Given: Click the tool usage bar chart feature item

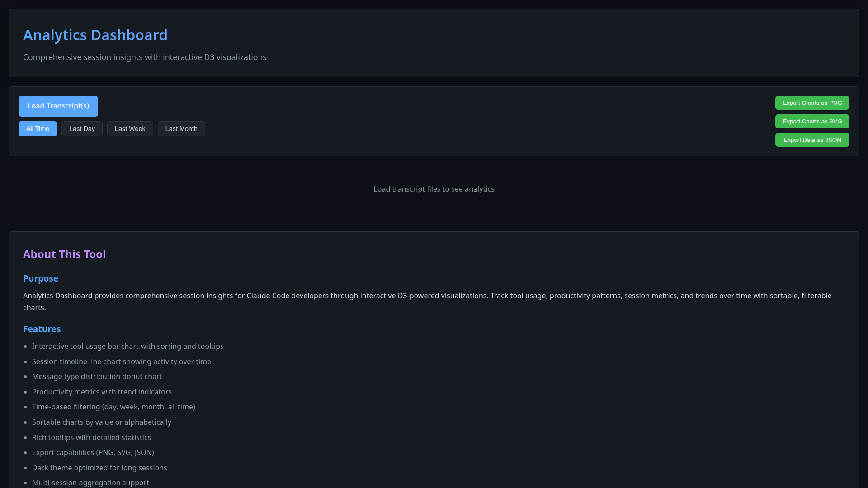Looking at the screenshot, I should (x=127, y=347).
